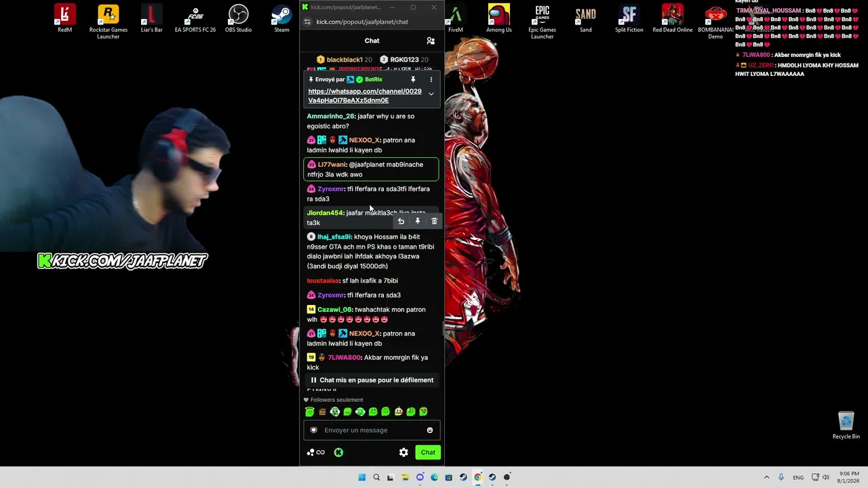The image size is (868, 488).
Task: Open Microsoft Edge from taskbar
Action: [x=434, y=477]
